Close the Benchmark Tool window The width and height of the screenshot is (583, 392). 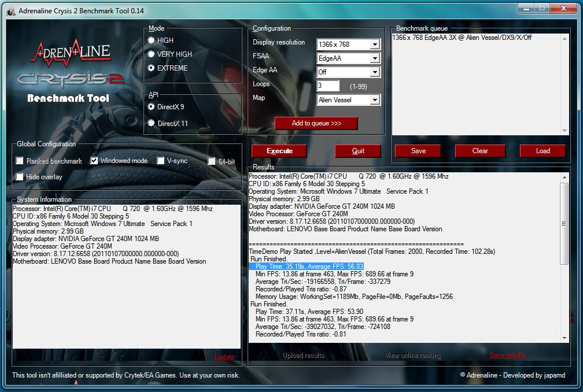tap(563, 8)
